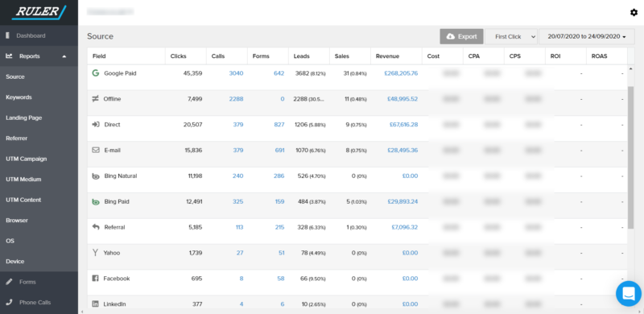Open the Forms section

click(x=27, y=282)
